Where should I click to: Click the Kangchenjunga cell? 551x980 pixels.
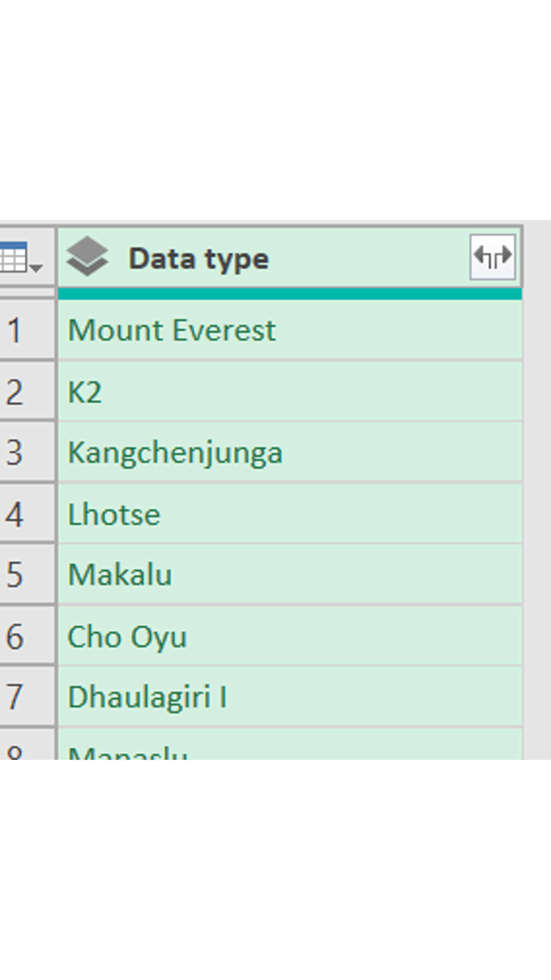290,453
